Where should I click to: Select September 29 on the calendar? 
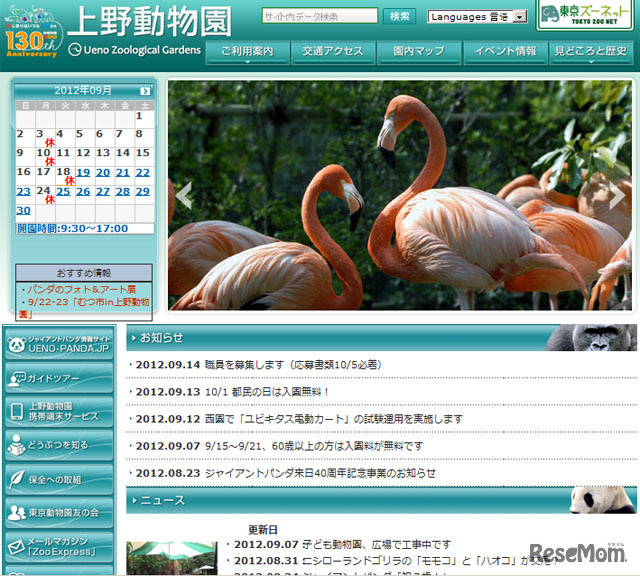[x=142, y=191]
